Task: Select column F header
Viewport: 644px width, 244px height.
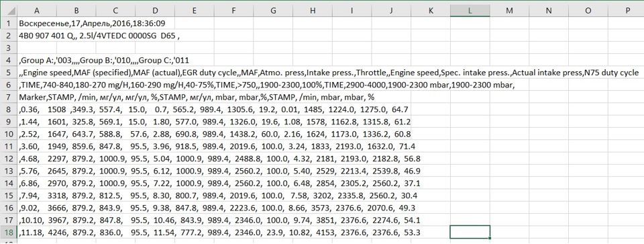Action: (233, 11)
